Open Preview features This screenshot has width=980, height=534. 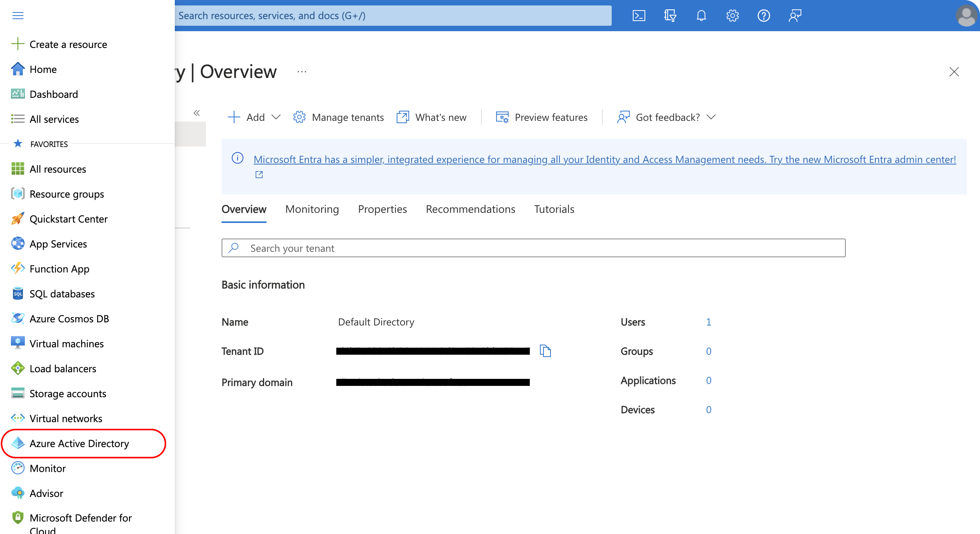pyautogui.click(x=541, y=117)
